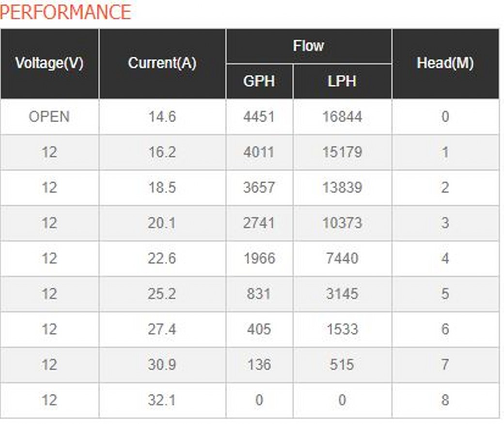This screenshot has width=504, height=424.
Task: Click the 27.4 current value
Action: (162, 329)
